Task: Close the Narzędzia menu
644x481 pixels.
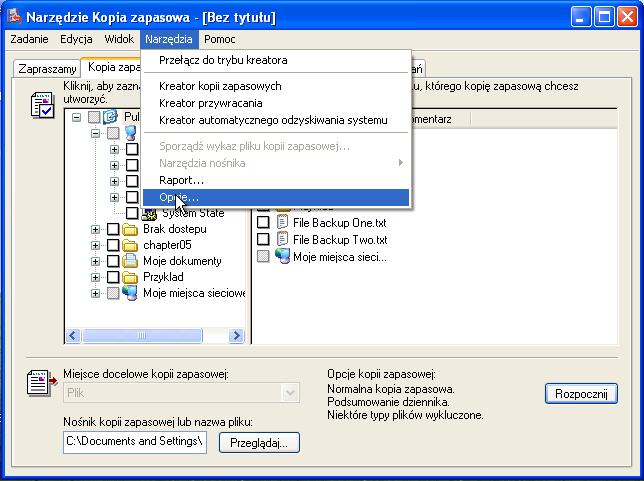Action: pos(169,39)
